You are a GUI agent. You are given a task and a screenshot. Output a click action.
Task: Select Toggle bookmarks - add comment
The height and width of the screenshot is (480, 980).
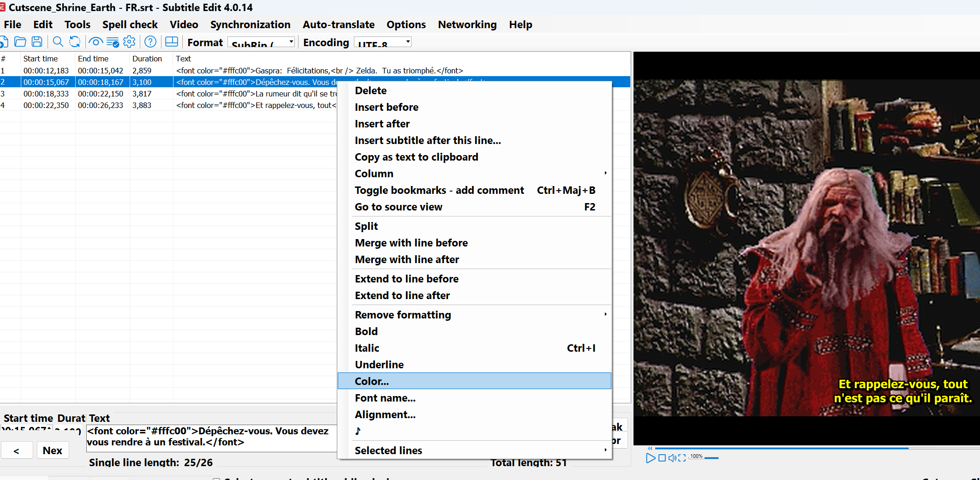474,190
